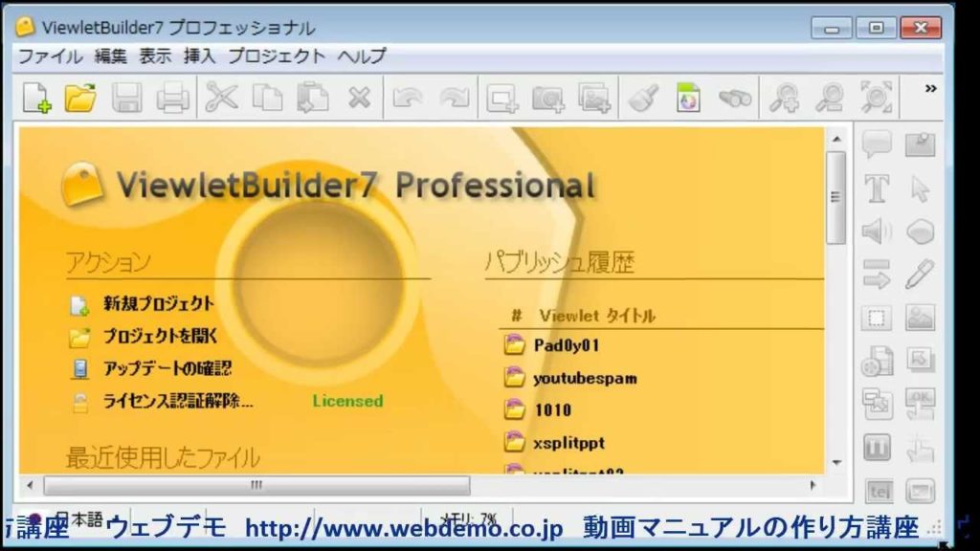The image size is (980, 551).
Task: Select the paintbrush toolbar icon
Action: pyautogui.click(x=643, y=99)
